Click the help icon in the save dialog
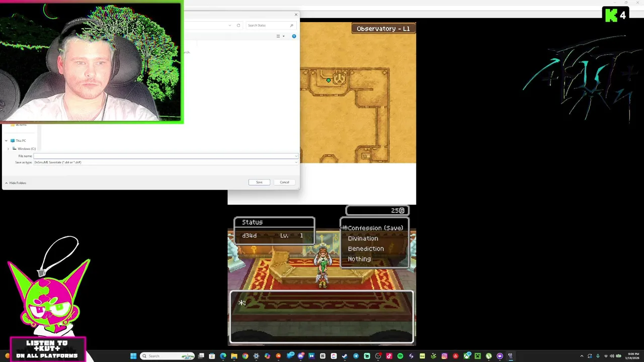 click(x=294, y=36)
